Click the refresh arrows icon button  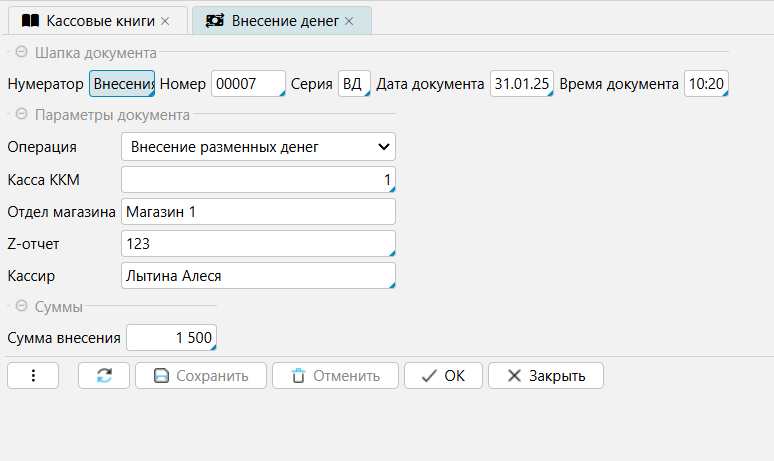(x=105, y=376)
